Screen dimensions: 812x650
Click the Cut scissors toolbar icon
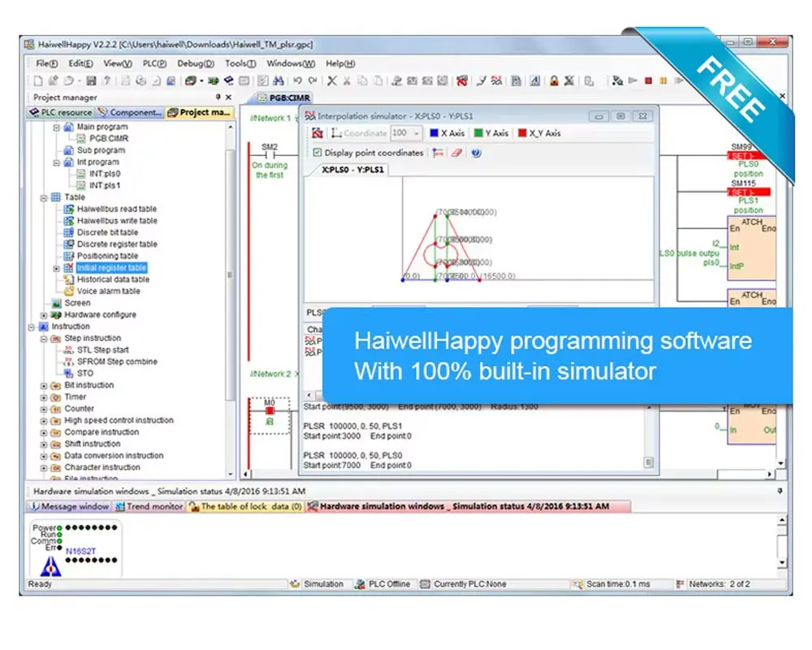click(x=347, y=81)
